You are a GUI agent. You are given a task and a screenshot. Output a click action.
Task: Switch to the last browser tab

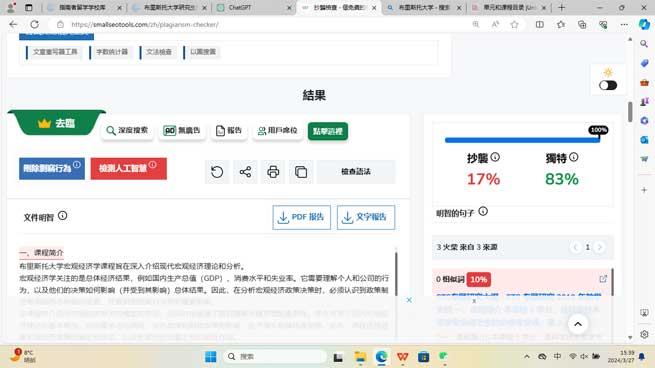509,8
